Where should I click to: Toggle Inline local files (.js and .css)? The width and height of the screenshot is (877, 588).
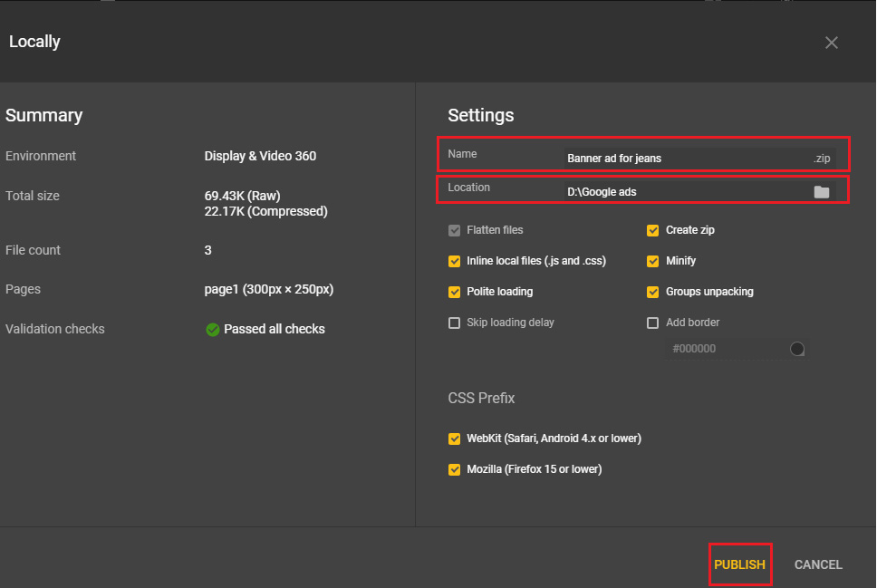click(454, 261)
